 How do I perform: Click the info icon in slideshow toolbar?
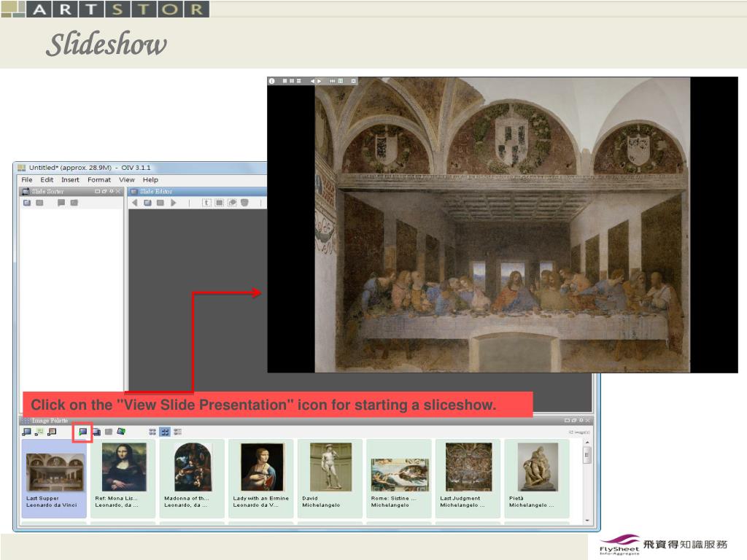pyautogui.click(x=271, y=81)
